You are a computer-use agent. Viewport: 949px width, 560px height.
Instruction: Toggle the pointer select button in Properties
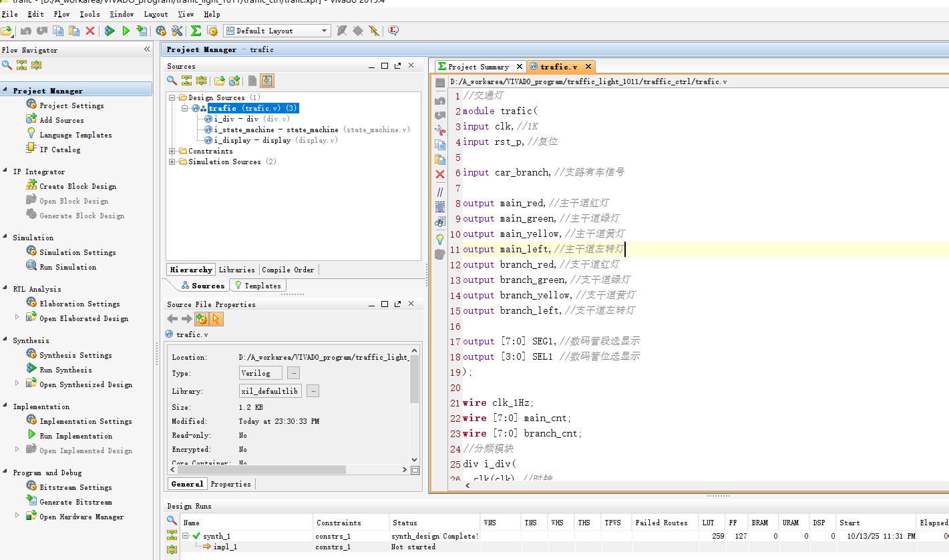[216, 319]
